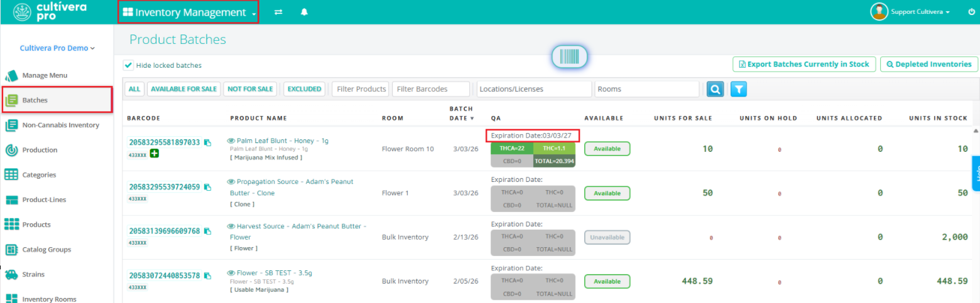The height and width of the screenshot is (303, 980).
Task: Open the swap arrows icon in header
Action: (x=278, y=13)
